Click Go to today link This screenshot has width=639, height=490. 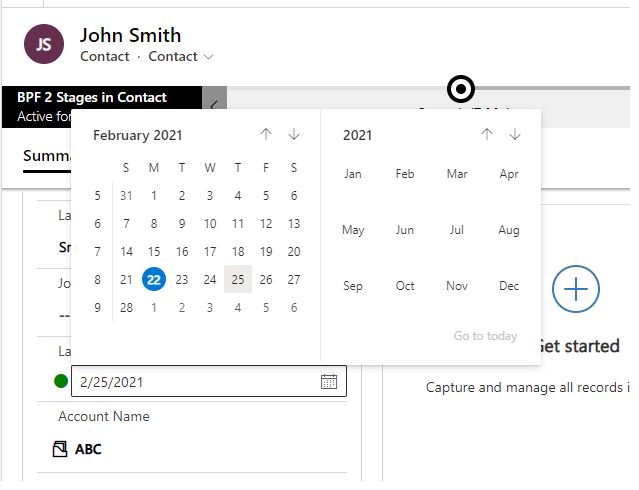485,335
